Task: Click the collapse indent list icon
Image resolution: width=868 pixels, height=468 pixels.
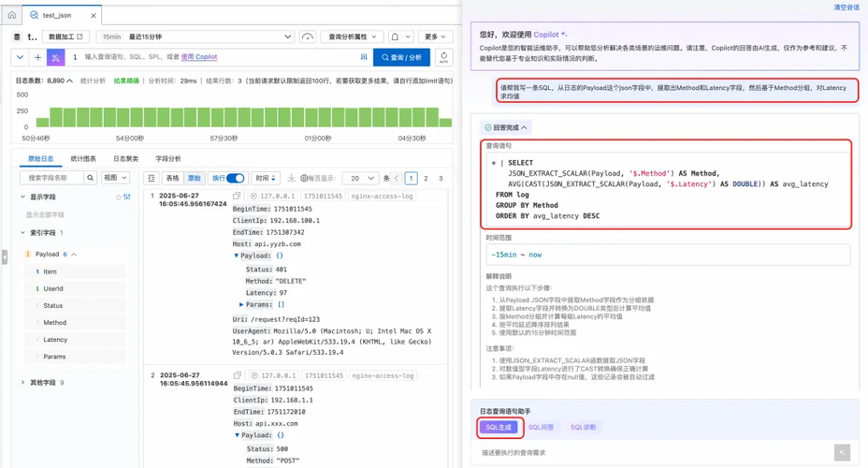Action: (x=152, y=179)
